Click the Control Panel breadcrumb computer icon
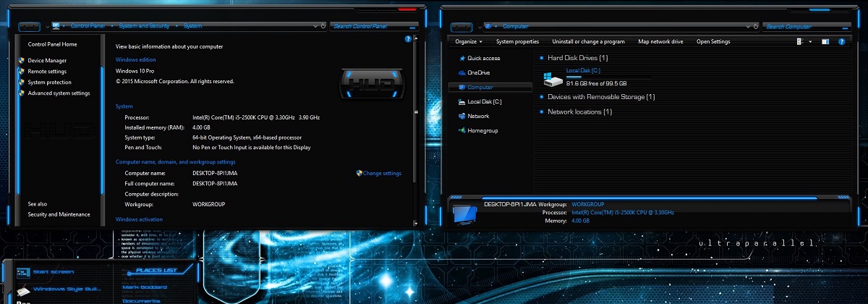 pos(56,26)
